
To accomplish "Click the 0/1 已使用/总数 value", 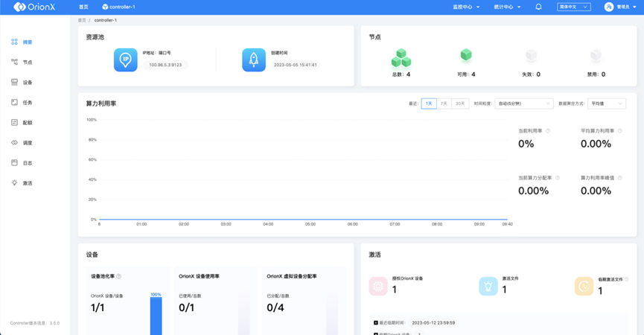I will tap(186, 307).
